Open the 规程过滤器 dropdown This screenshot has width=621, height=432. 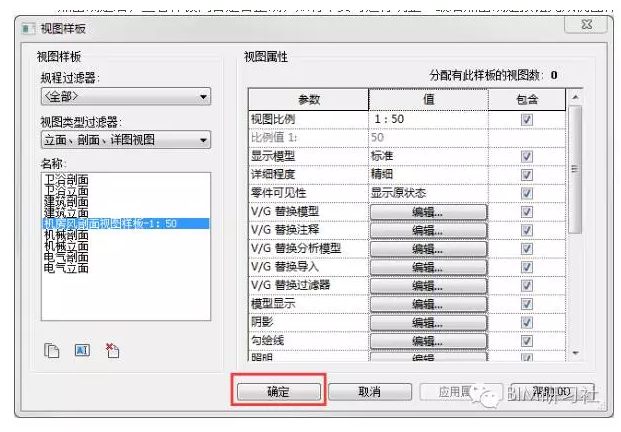(125, 97)
